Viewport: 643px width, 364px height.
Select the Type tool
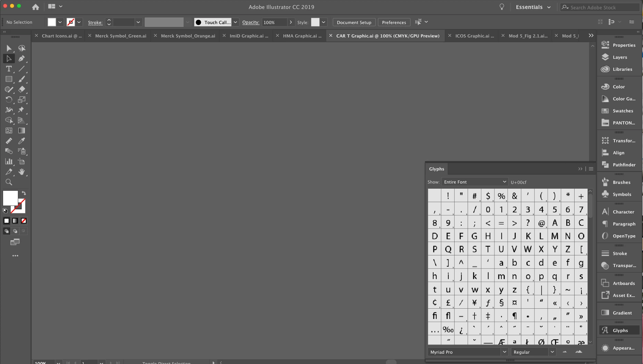tap(9, 69)
